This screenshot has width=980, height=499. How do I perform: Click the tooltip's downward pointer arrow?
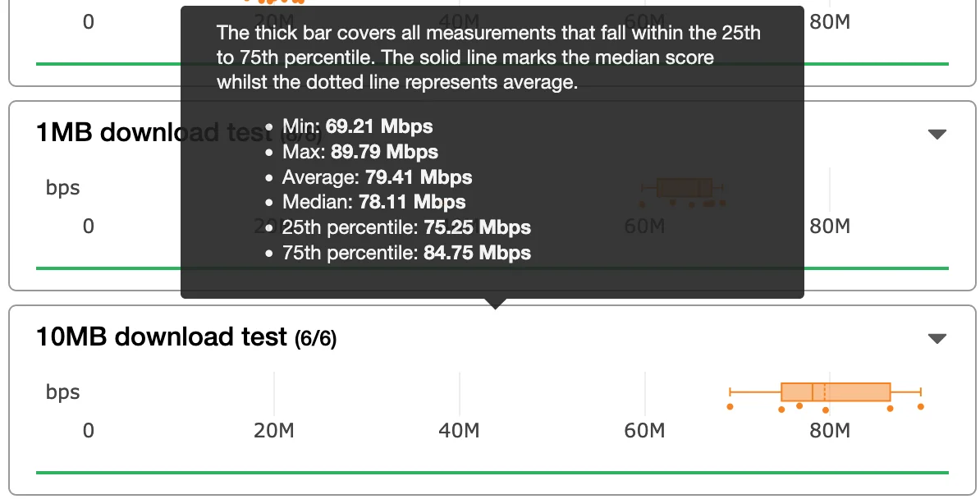pos(494,303)
